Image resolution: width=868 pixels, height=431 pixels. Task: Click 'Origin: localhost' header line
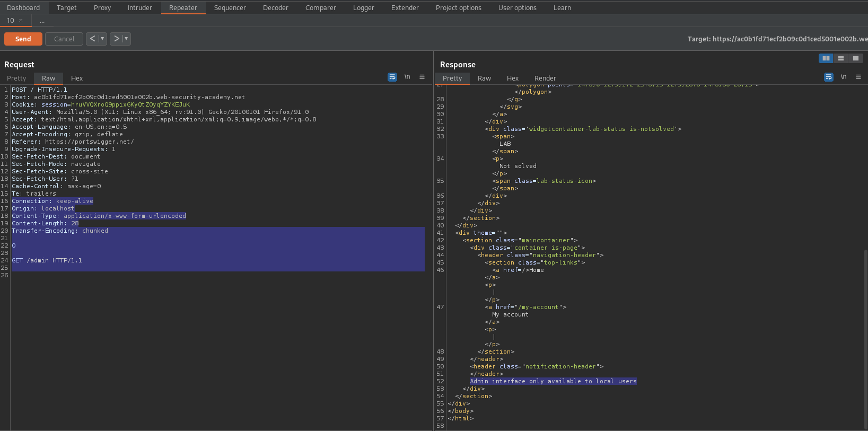tap(43, 208)
